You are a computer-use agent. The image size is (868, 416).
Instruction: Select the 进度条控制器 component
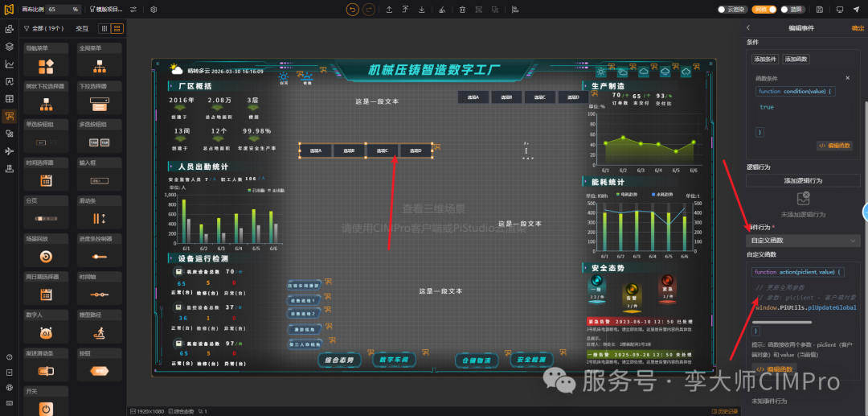click(100, 250)
